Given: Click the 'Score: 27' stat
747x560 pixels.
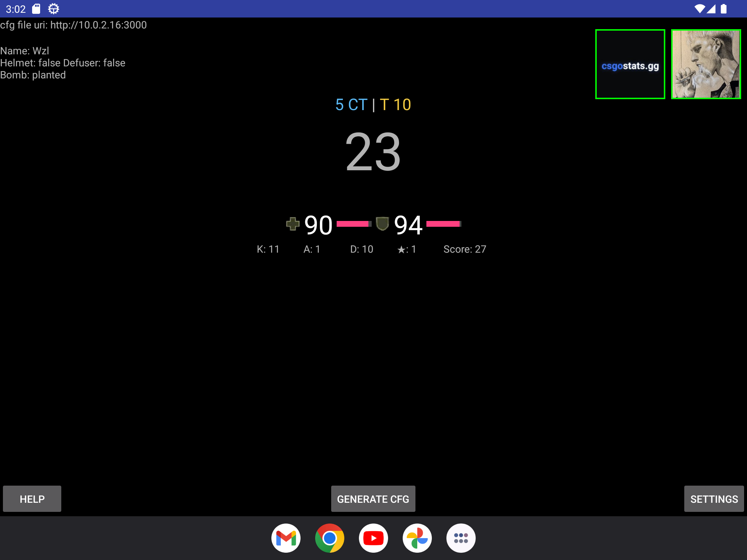Looking at the screenshot, I should tap(465, 249).
